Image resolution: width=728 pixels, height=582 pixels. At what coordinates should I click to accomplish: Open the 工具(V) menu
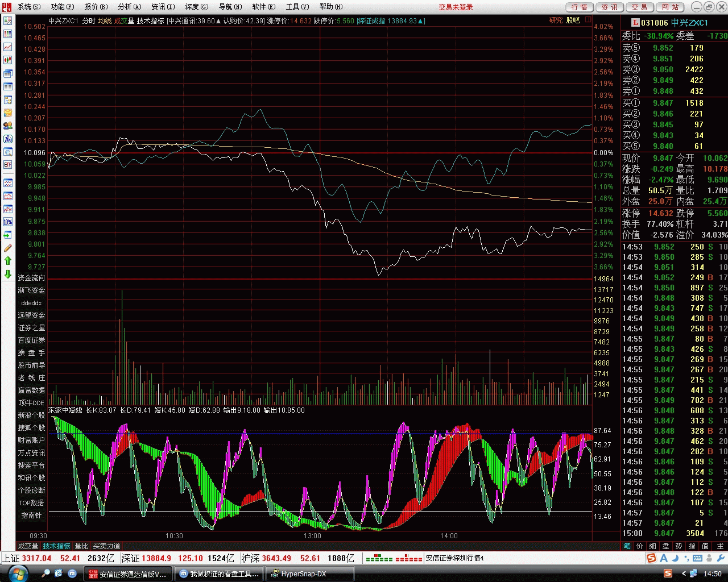coord(297,7)
